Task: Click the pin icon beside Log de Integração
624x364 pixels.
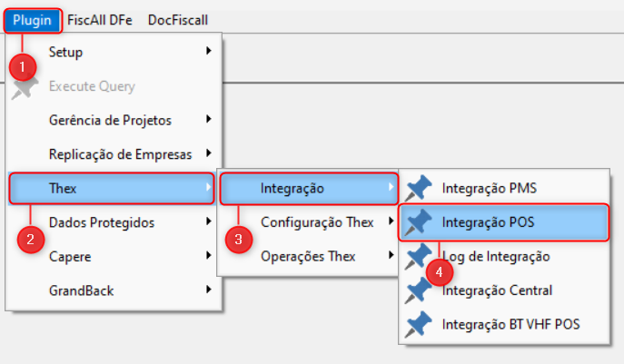Action: [x=419, y=256]
